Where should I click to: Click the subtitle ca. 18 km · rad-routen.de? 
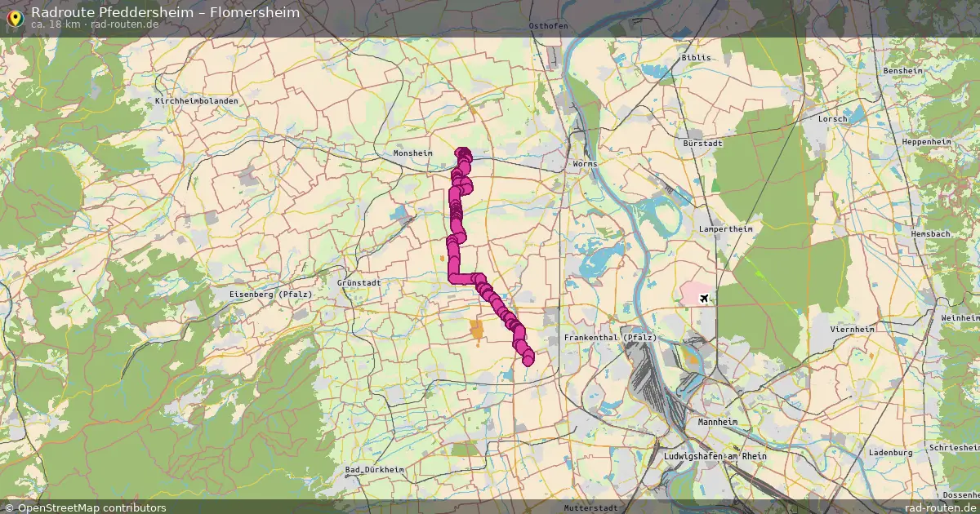coord(95,24)
